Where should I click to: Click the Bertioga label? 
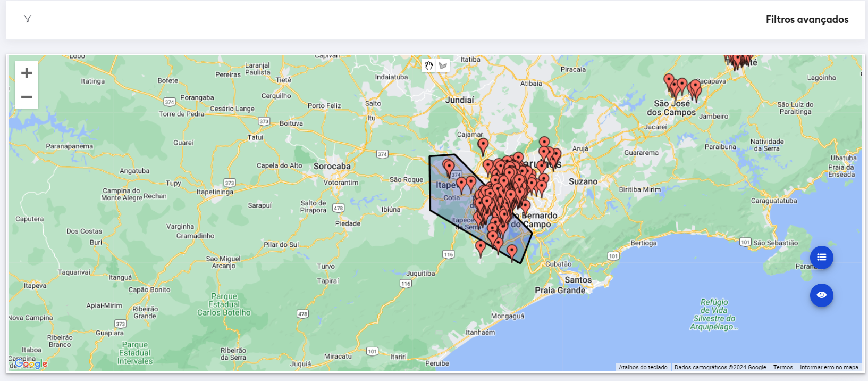click(644, 243)
